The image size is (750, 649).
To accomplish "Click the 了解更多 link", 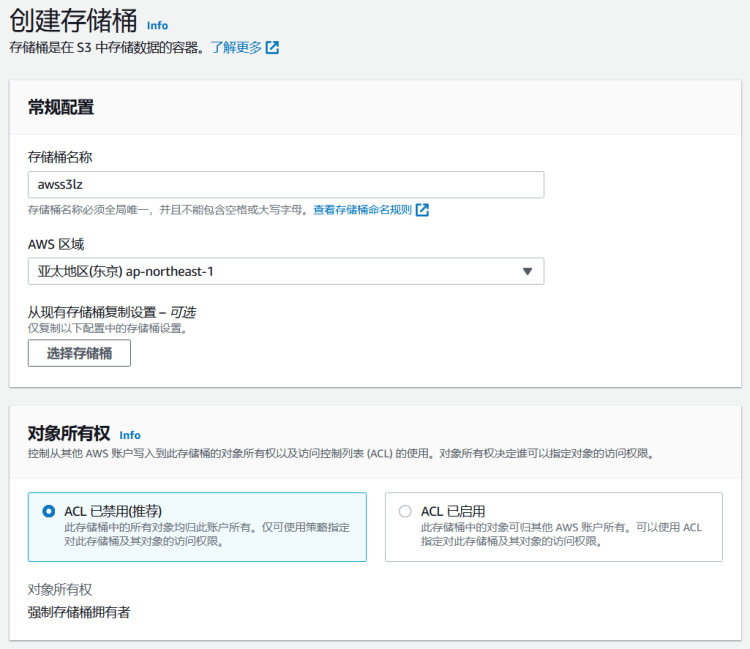I will pyautogui.click(x=236, y=47).
